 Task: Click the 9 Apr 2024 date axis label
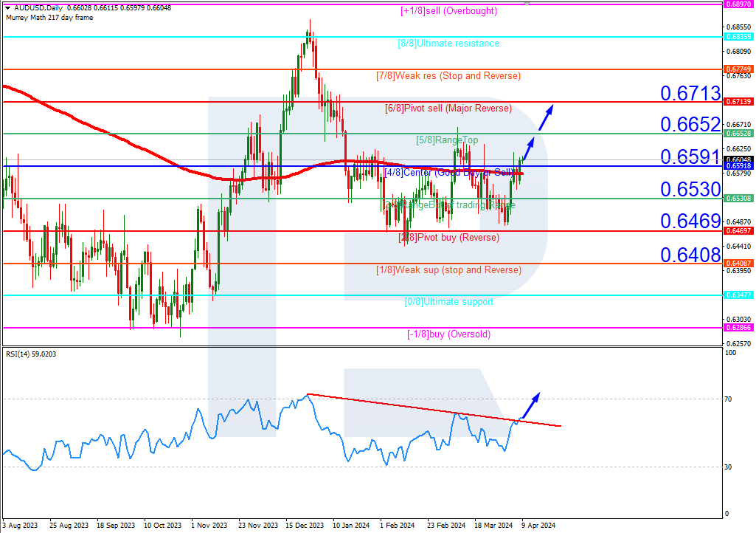pyautogui.click(x=537, y=526)
